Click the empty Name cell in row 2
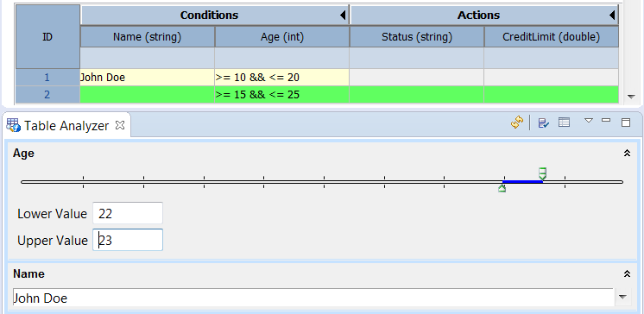The image size is (644, 314). pyautogui.click(x=148, y=94)
